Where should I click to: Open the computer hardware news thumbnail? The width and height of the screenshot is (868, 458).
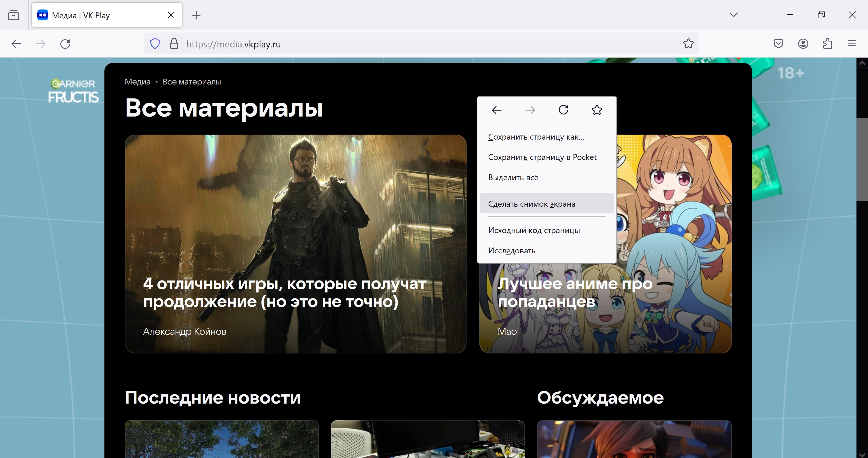coord(428,439)
